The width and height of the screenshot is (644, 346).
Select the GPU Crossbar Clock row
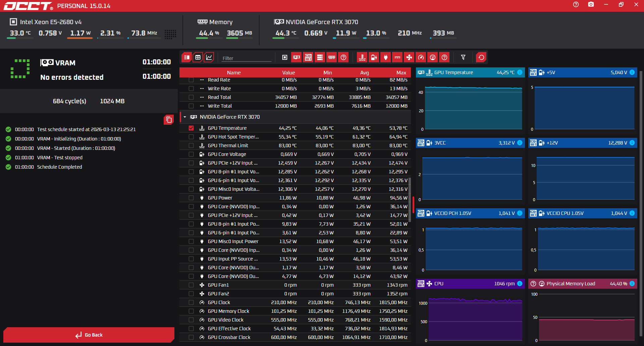click(295, 337)
